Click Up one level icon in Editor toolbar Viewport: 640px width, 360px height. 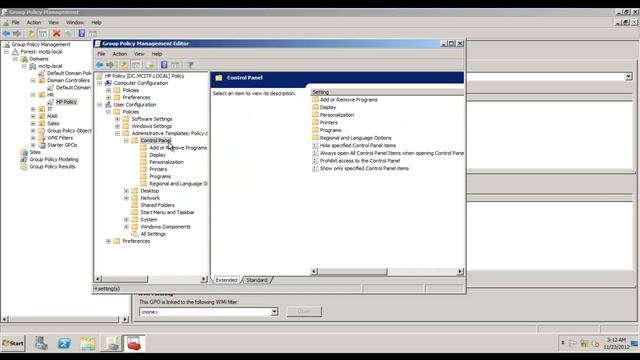pyautogui.click(x=124, y=65)
